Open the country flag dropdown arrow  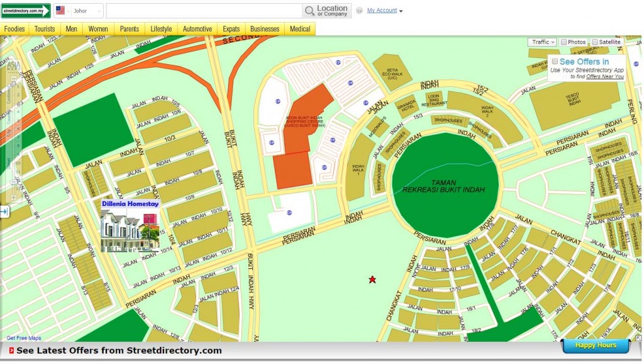[x=68, y=11]
